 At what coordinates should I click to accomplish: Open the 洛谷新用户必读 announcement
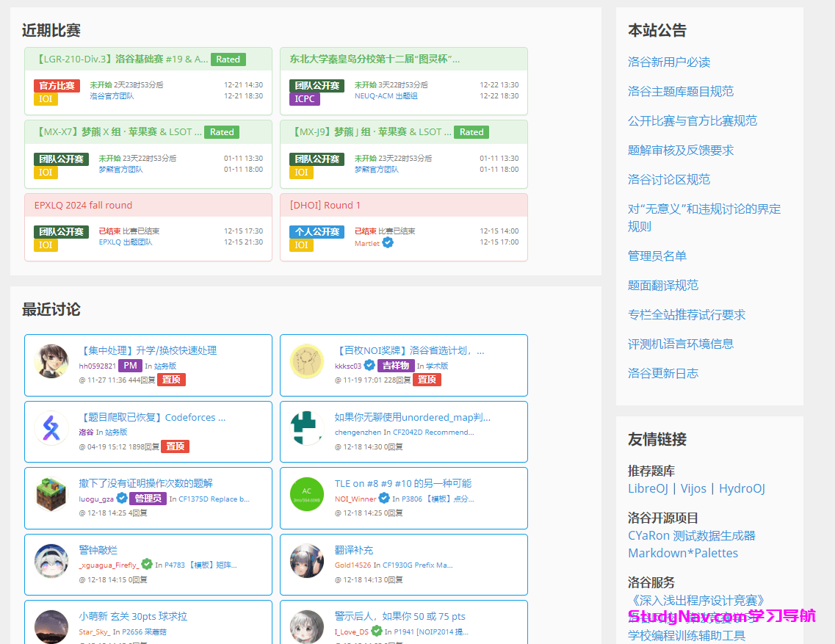tap(668, 62)
